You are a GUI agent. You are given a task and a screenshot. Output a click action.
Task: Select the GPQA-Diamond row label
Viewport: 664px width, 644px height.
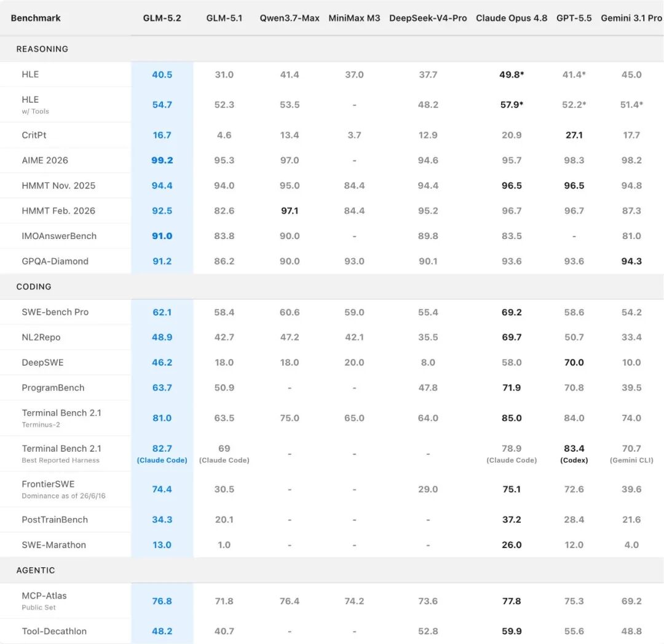55,261
